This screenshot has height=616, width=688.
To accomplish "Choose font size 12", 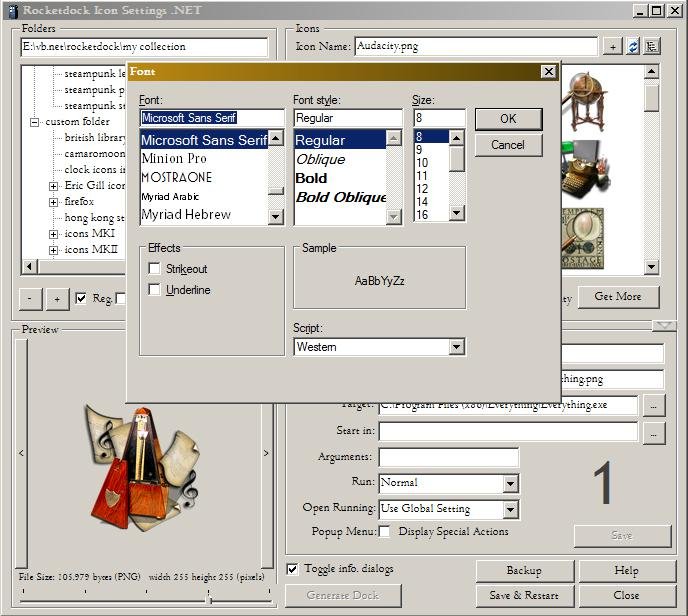I will click(431, 189).
